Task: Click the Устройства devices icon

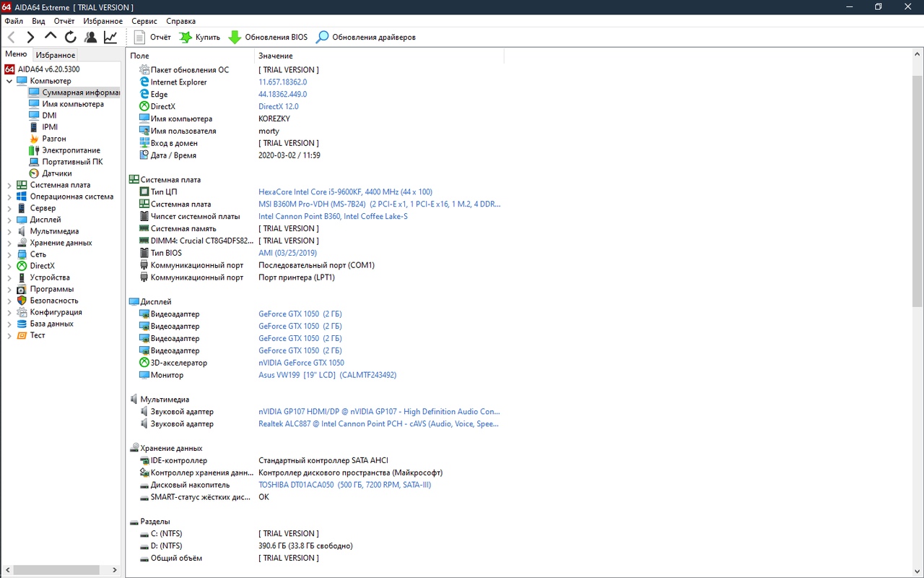Action: 22,277
